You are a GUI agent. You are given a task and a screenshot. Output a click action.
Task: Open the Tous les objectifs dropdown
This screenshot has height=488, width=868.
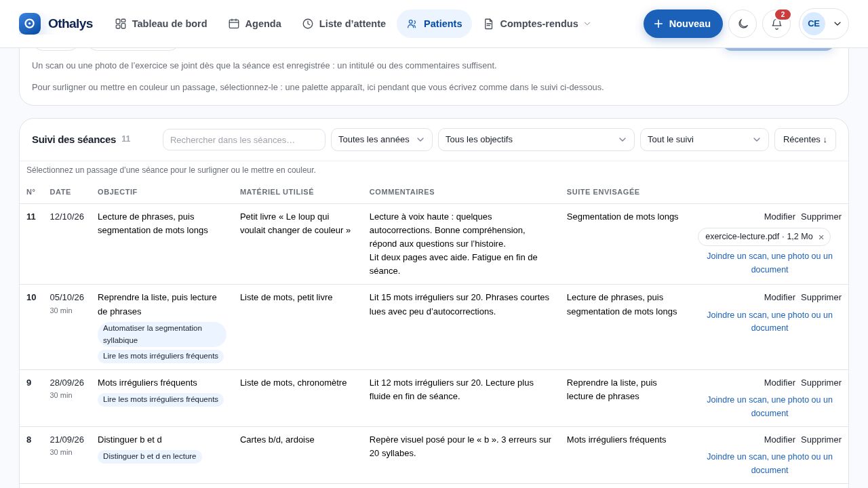(x=536, y=140)
